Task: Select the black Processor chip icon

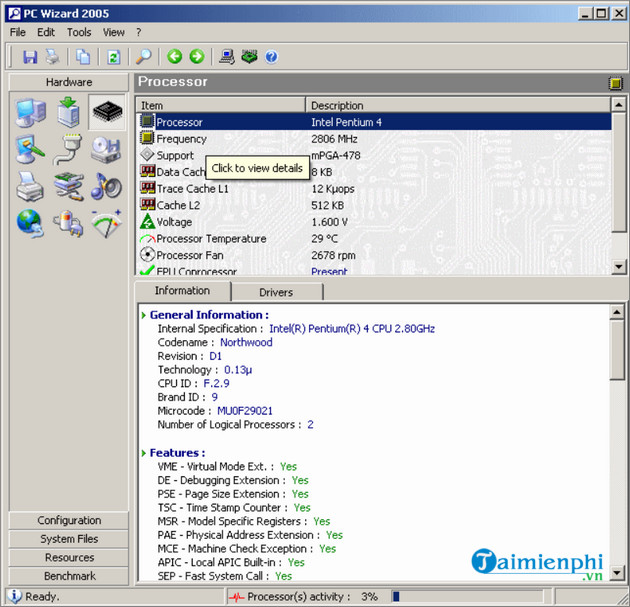Action: [107, 112]
